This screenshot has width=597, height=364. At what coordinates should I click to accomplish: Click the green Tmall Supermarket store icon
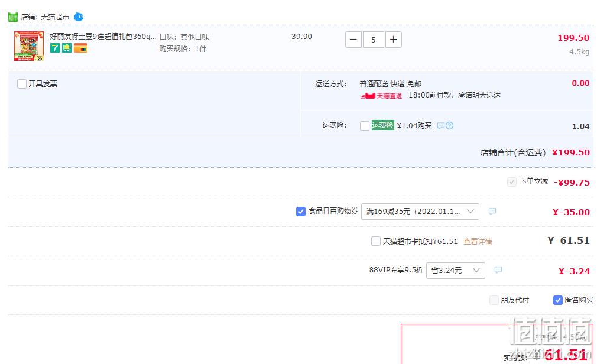(13, 17)
